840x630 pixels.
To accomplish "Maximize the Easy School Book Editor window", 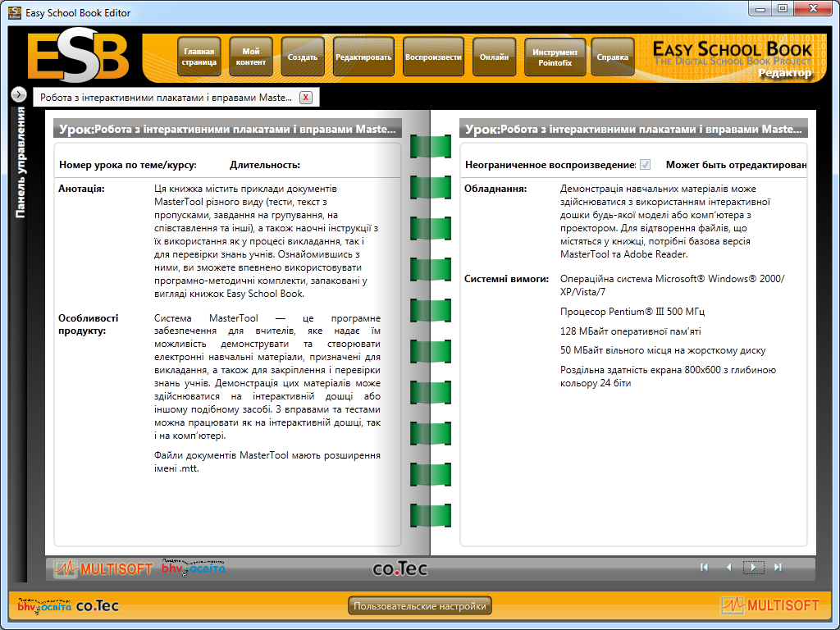I will click(x=782, y=9).
